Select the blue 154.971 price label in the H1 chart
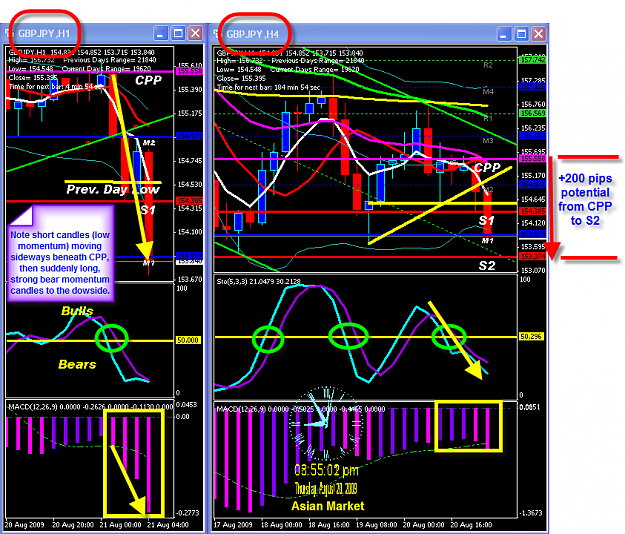The image size is (625, 534). click(x=190, y=137)
